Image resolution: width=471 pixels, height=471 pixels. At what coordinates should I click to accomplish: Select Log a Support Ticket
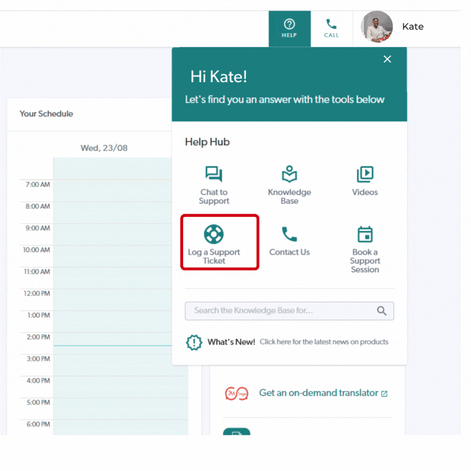(220, 242)
